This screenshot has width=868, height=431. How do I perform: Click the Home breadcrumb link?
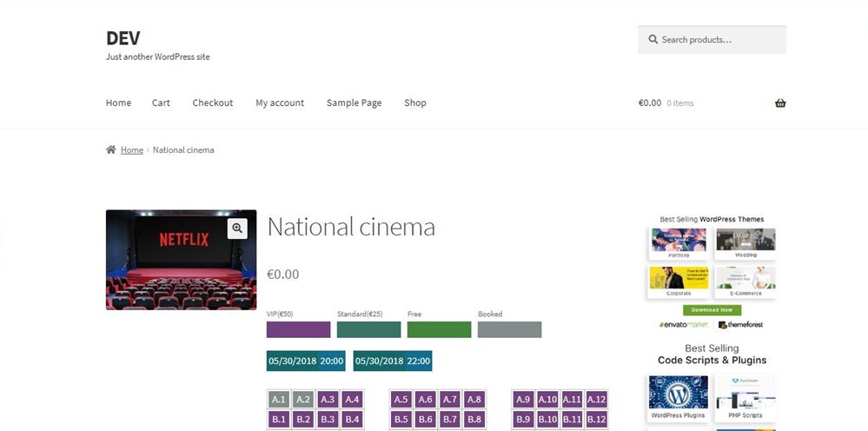point(132,149)
